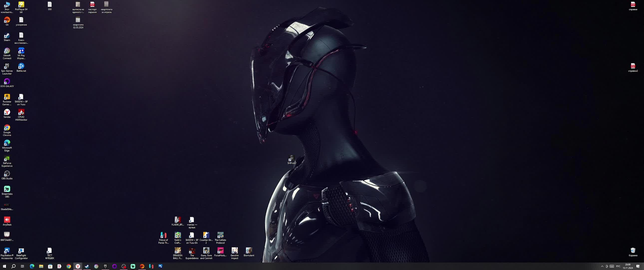Select the Battle.net desktop icon
This screenshot has height=270, width=644.
pos(21,68)
